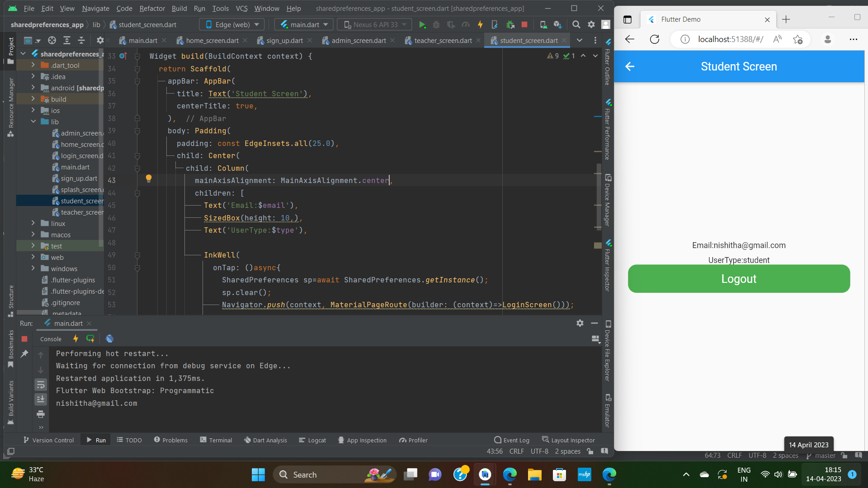868x488 pixels.
Task: Open the Edge (web) device selector dropdown
Action: (231, 24)
